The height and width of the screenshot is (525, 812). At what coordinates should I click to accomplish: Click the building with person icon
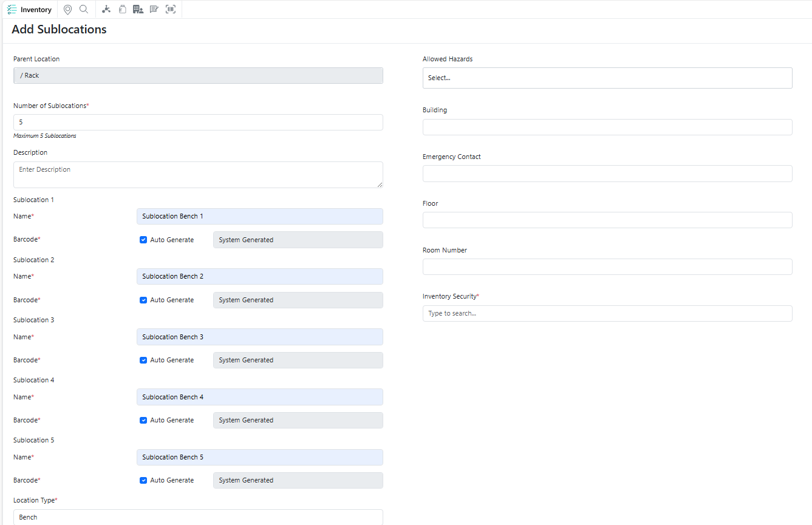tap(138, 10)
